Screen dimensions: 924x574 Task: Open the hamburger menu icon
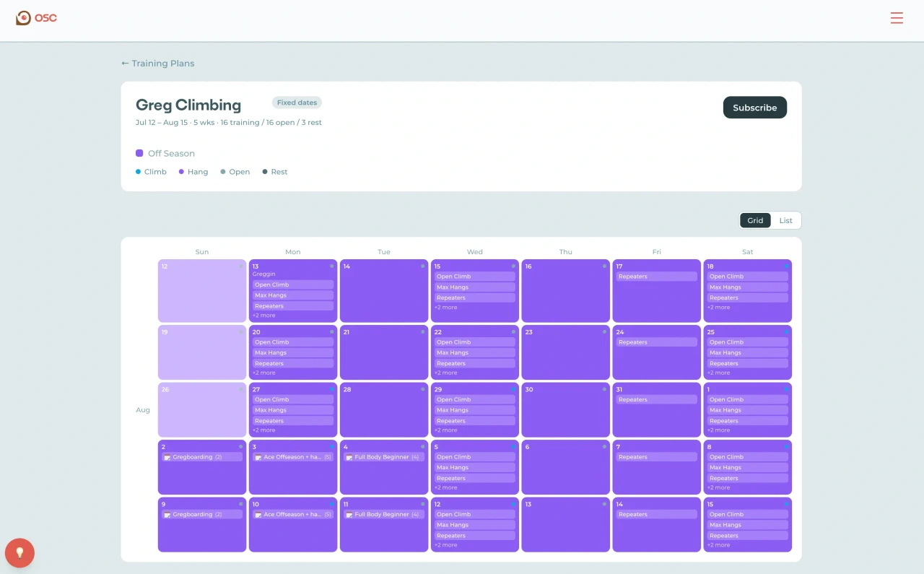click(897, 18)
